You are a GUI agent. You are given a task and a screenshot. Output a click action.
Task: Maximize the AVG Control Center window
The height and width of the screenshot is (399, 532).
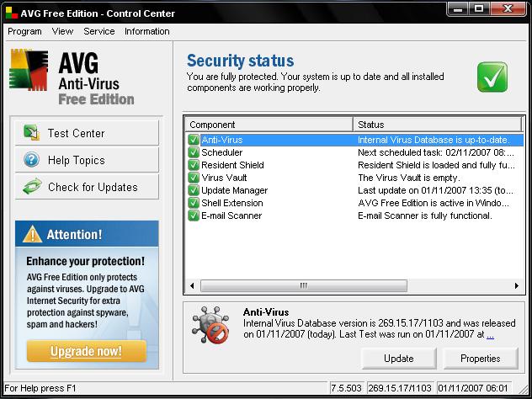479,9
